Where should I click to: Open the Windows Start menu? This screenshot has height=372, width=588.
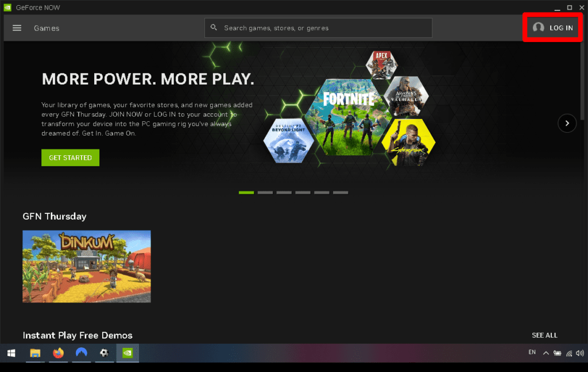(11, 353)
